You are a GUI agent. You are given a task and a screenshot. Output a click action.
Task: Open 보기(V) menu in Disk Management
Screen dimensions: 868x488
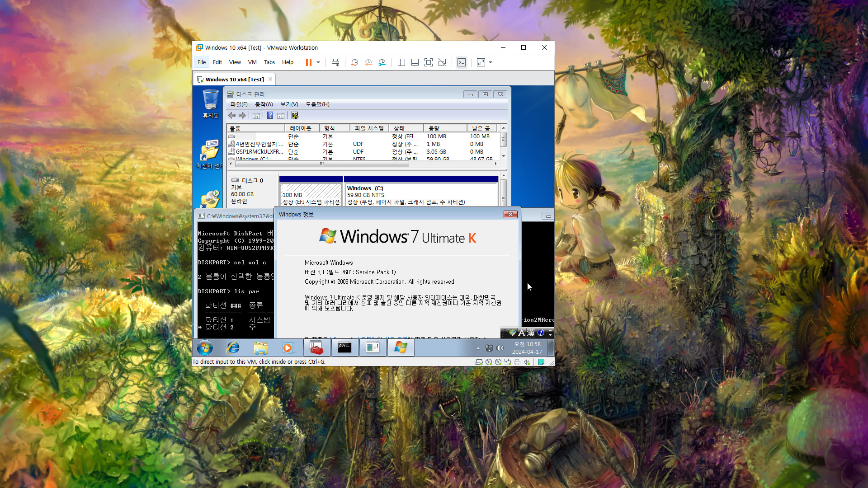tap(289, 104)
